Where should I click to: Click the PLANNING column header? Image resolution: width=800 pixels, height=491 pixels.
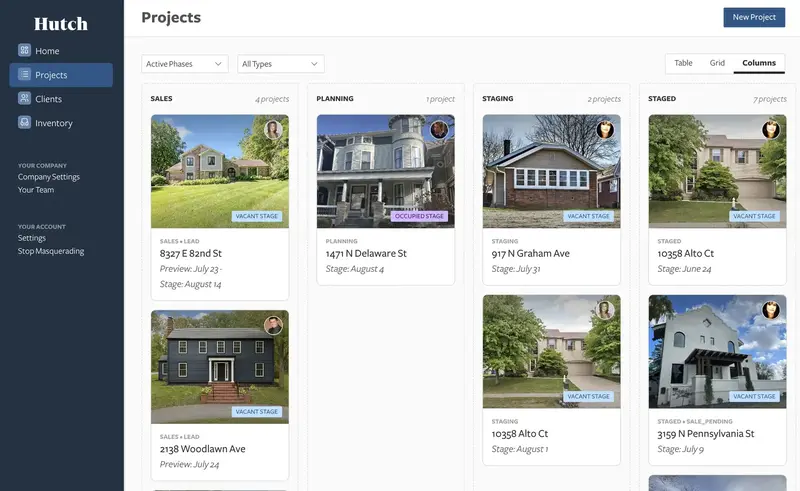tap(335, 99)
